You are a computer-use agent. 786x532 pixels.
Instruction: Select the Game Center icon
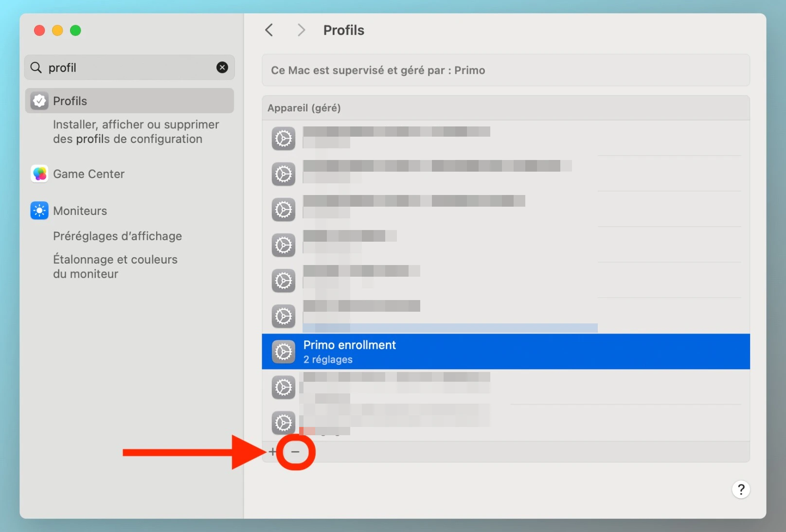pos(39,174)
